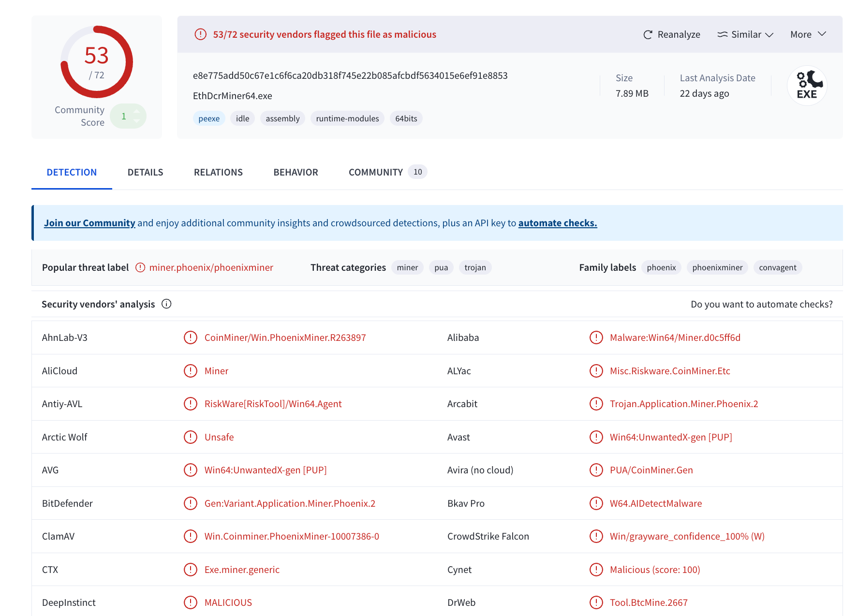The height and width of the screenshot is (616, 858).
Task: Click the info icon next to Security vendors' analysis
Action: pyautogui.click(x=166, y=304)
